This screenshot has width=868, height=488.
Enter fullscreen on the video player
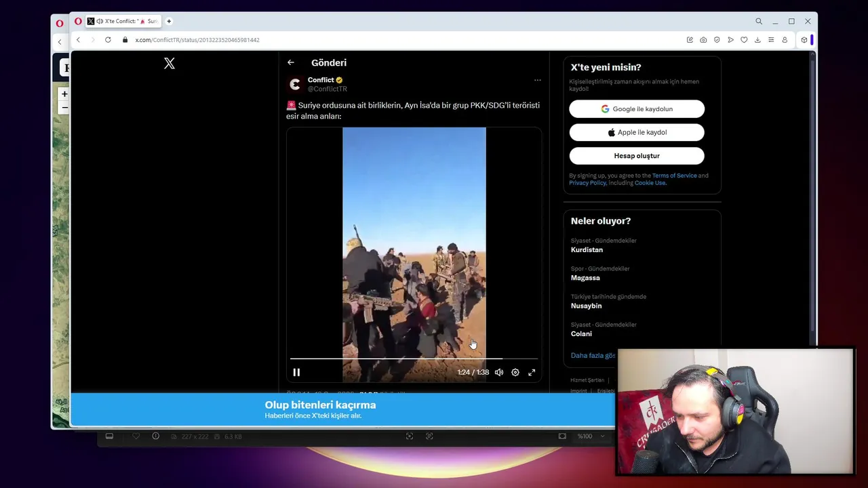click(x=532, y=372)
